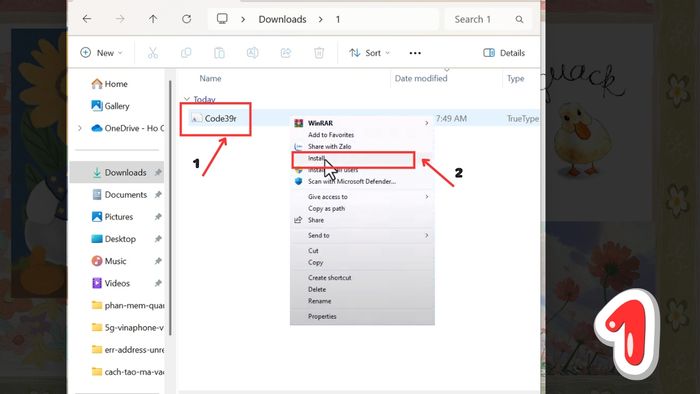Screen dimensions: 700x394
Task: Click the Paste clipboard icon
Action: (x=219, y=53)
